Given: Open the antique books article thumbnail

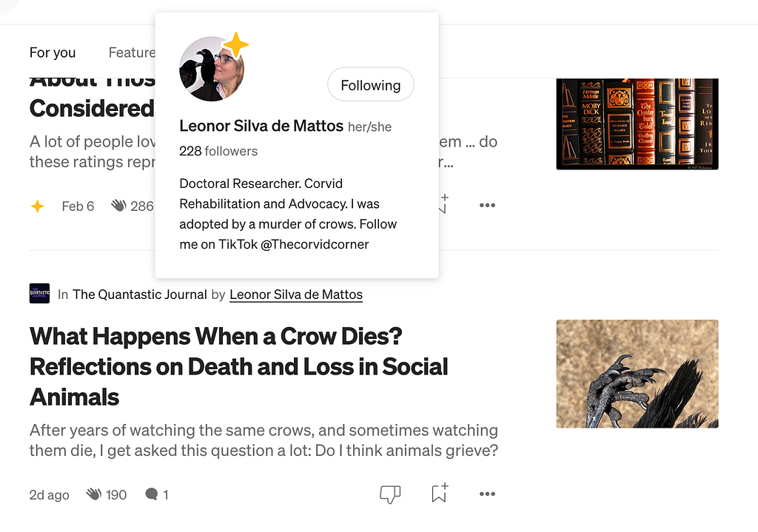Looking at the screenshot, I should pos(637,124).
